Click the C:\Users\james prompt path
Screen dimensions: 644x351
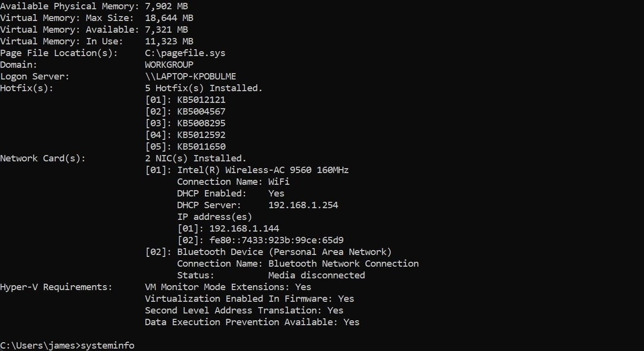pos(38,346)
